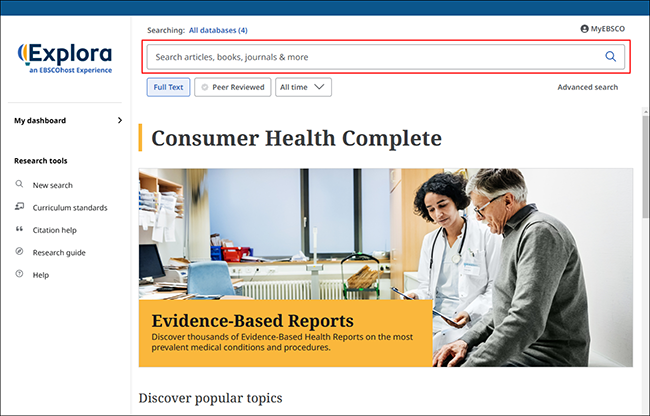Click the Citation help quote icon
The image size is (650, 416).
19,229
